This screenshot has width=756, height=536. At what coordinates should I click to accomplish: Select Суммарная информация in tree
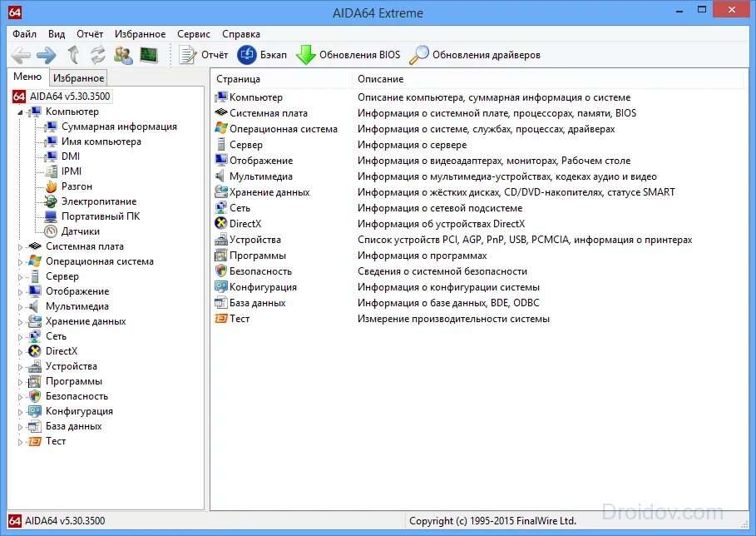coord(119,127)
